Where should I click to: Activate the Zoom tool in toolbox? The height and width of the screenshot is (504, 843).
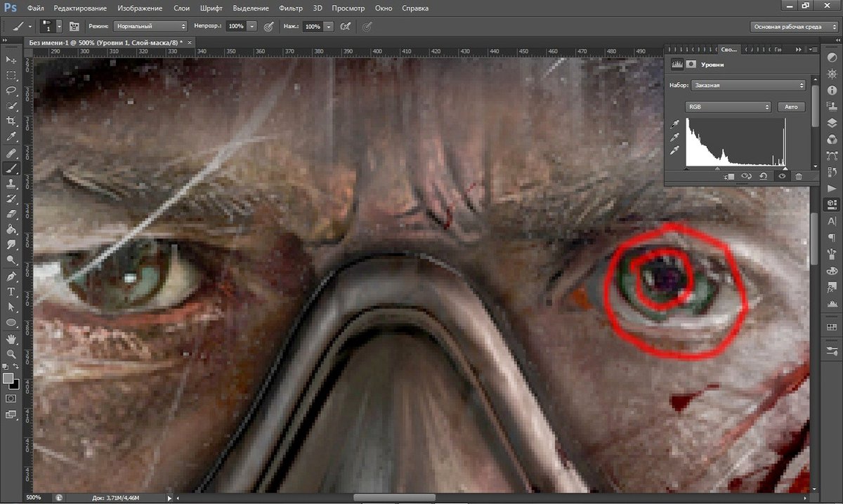click(x=11, y=353)
